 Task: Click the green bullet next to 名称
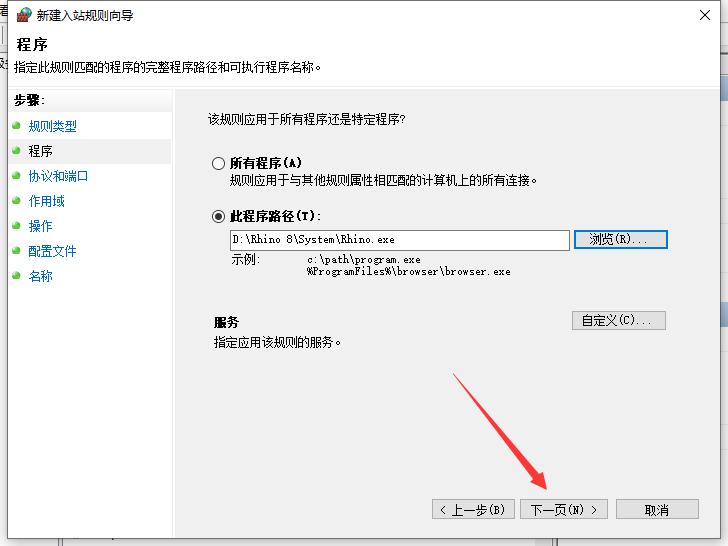(15, 276)
